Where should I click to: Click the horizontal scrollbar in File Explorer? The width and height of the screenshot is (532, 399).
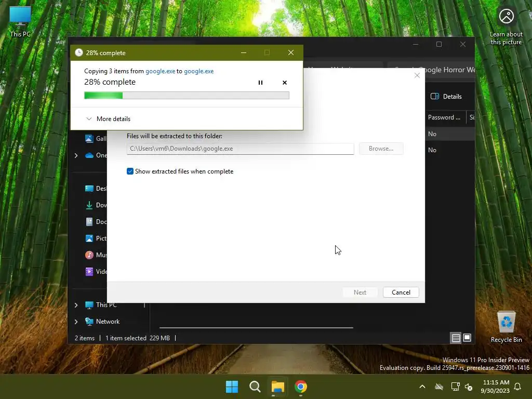(x=256, y=328)
